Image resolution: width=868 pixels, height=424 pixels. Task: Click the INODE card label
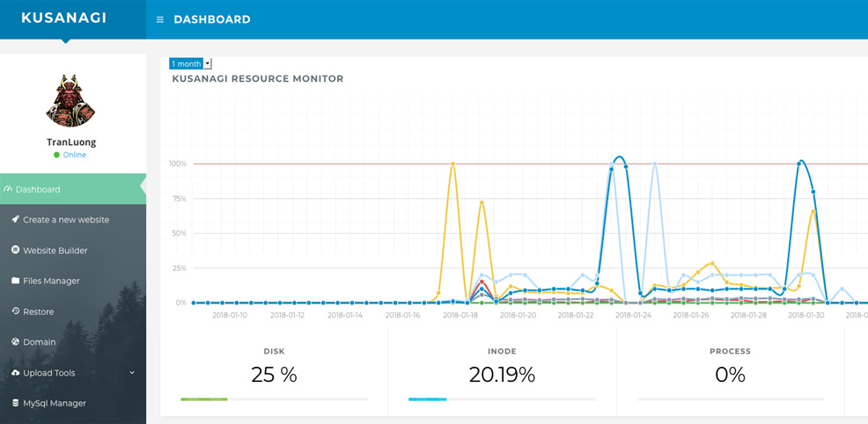pyautogui.click(x=502, y=351)
